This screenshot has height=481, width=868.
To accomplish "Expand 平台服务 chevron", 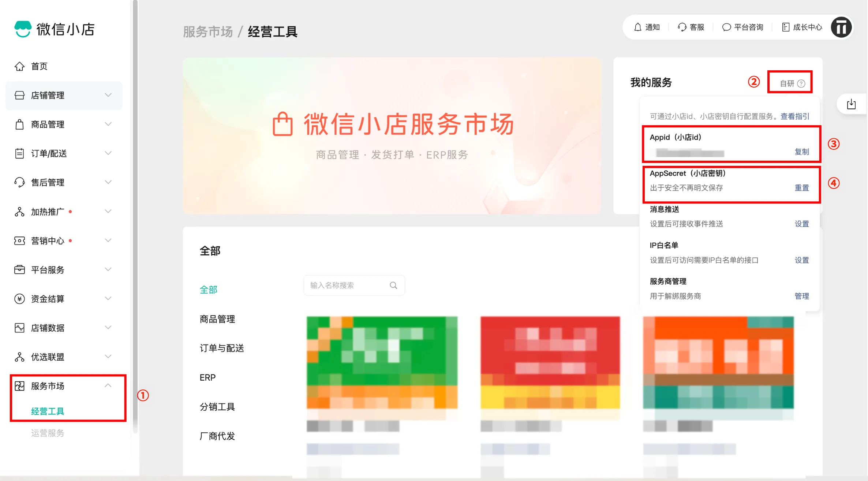I will click(x=108, y=269).
